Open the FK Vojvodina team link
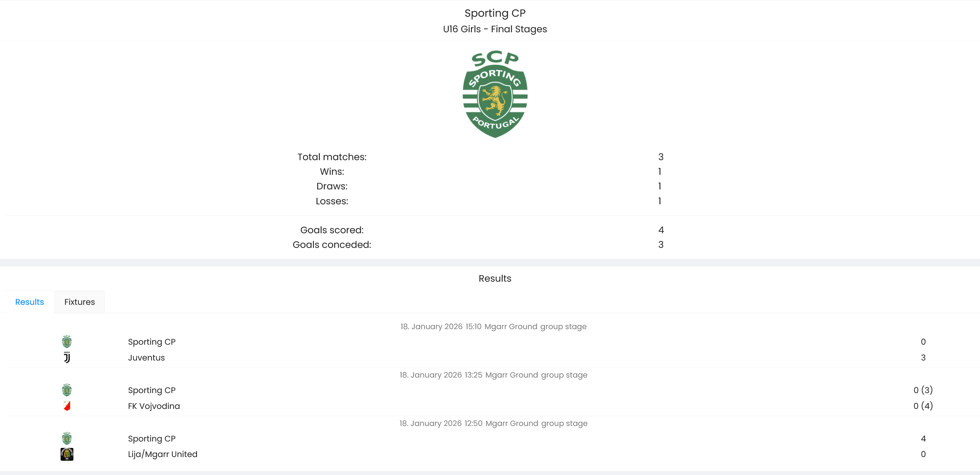 154,406
